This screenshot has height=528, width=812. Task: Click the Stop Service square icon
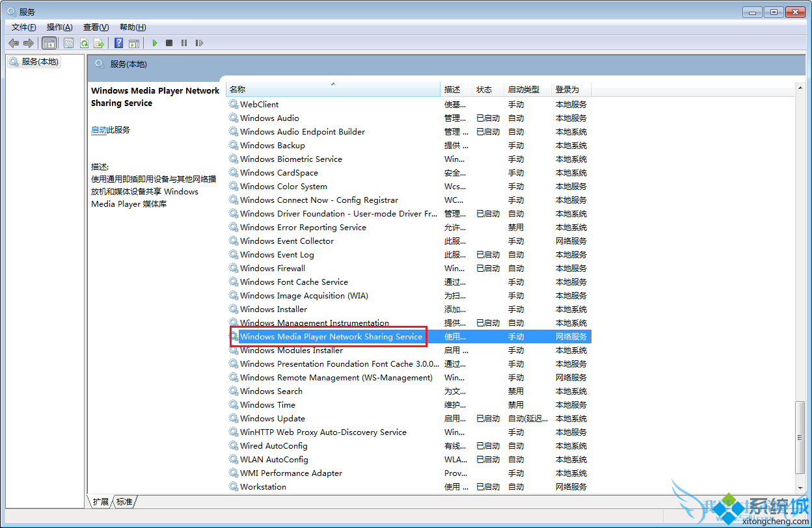click(169, 43)
